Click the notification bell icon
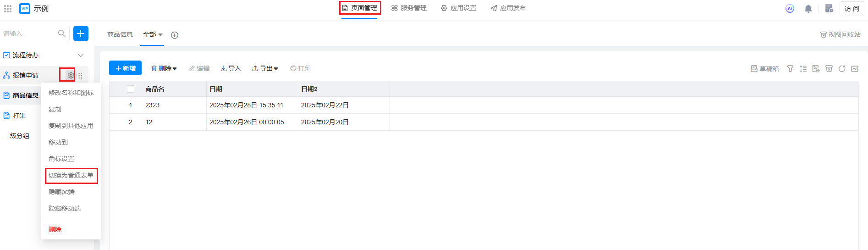 point(808,9)
